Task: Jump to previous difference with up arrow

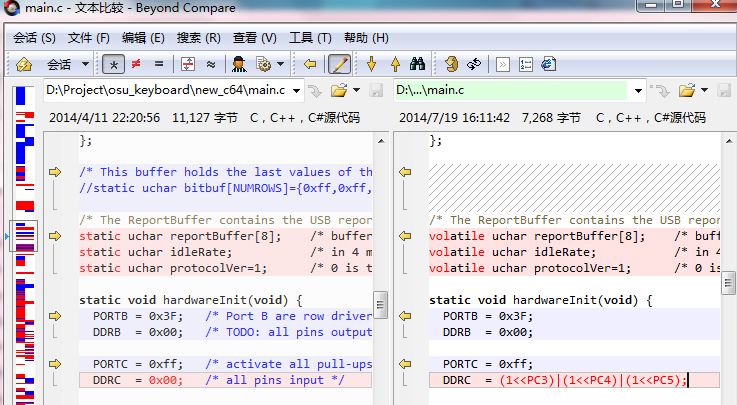Action: [395, 64]
